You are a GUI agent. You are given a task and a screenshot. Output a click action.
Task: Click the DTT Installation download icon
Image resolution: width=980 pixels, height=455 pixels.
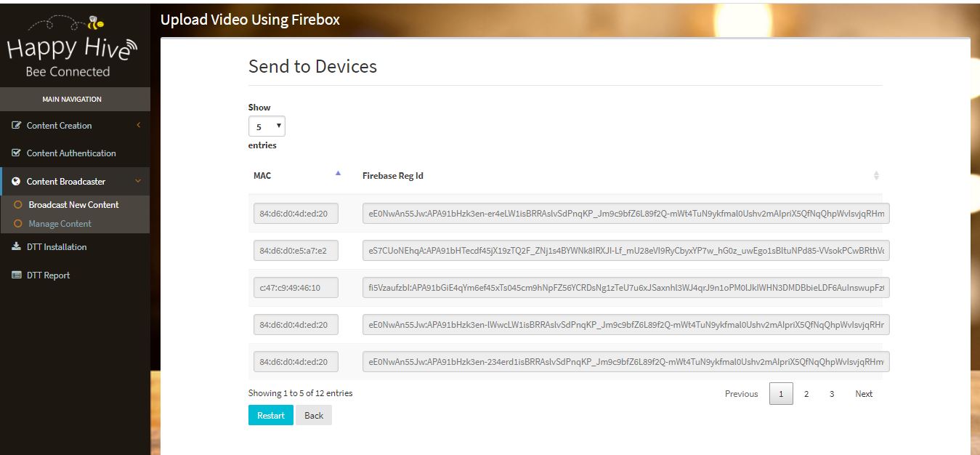click(x=17, y=247)
